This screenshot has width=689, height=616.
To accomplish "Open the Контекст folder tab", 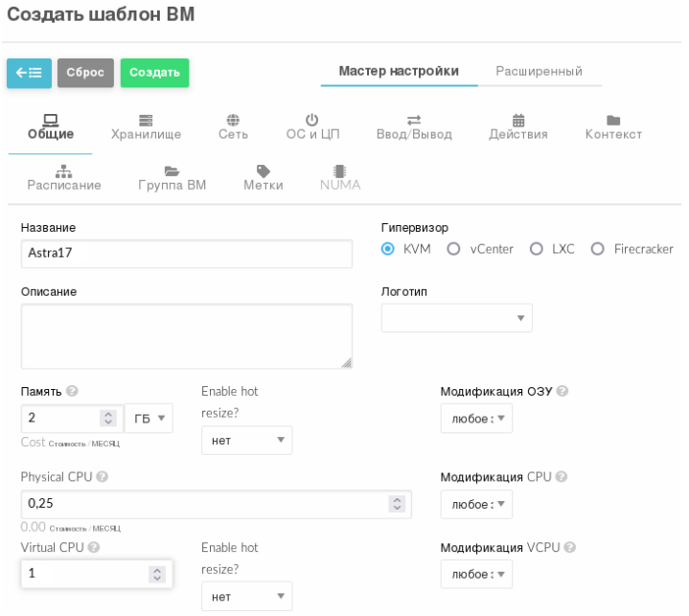I will (x=613, y=127).
